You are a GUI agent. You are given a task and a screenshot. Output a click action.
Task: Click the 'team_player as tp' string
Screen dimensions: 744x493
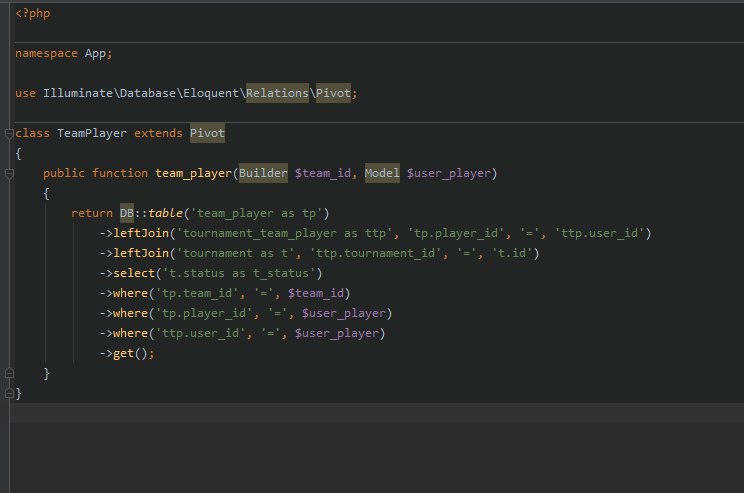click(256, 214)
